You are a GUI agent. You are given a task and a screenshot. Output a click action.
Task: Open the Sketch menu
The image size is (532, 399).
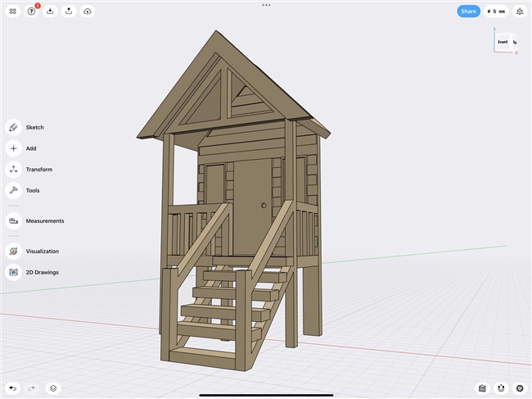pos(14,128)
